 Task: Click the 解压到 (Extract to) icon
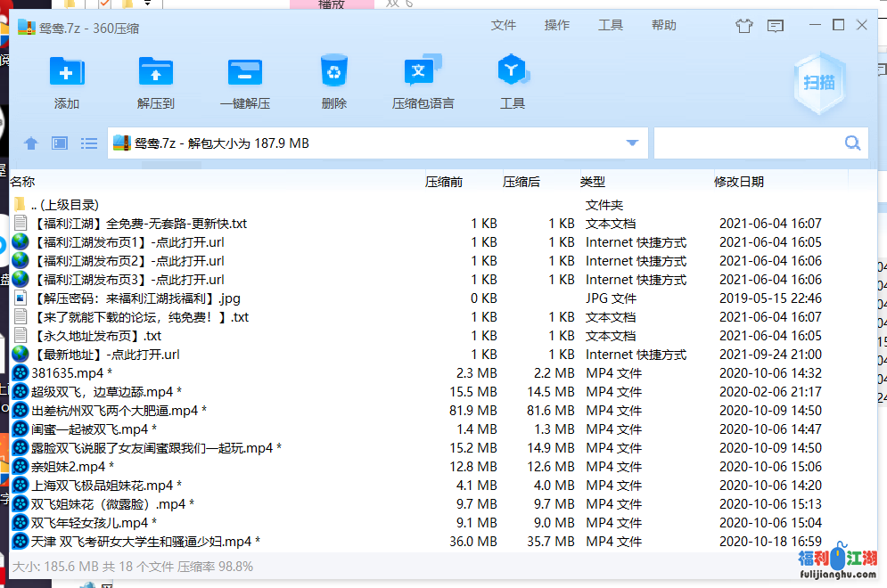click(x=156, y=73)
